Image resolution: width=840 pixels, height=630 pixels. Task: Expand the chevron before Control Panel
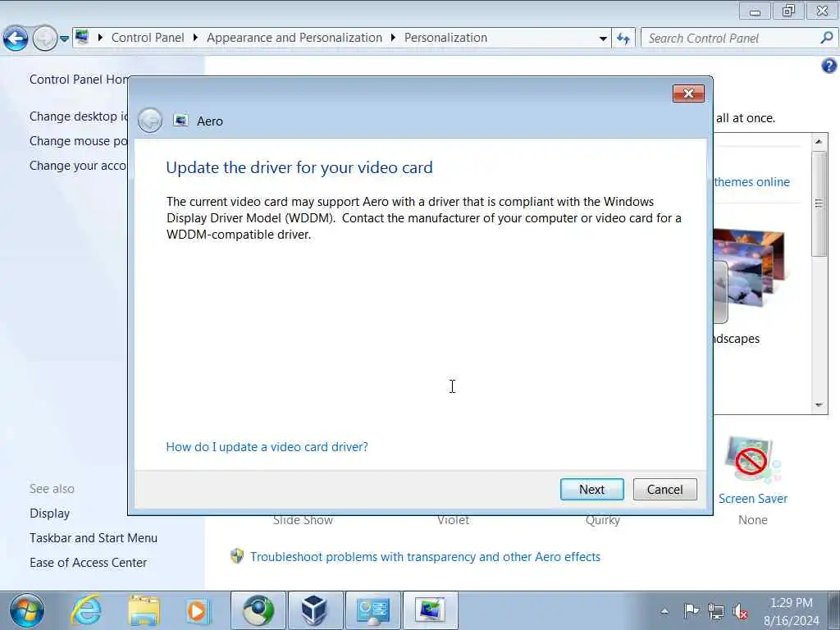[100, 38]
